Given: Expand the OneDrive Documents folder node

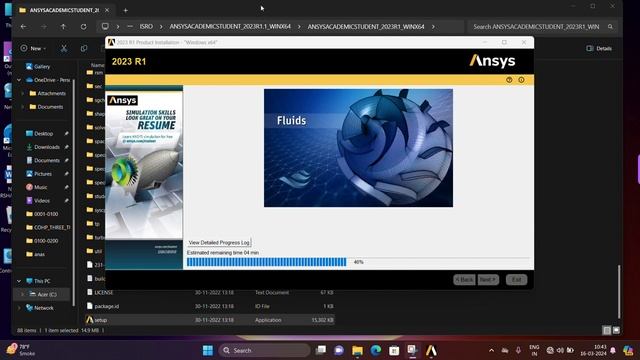Looking at the screenshot, I should coord(22,107).
